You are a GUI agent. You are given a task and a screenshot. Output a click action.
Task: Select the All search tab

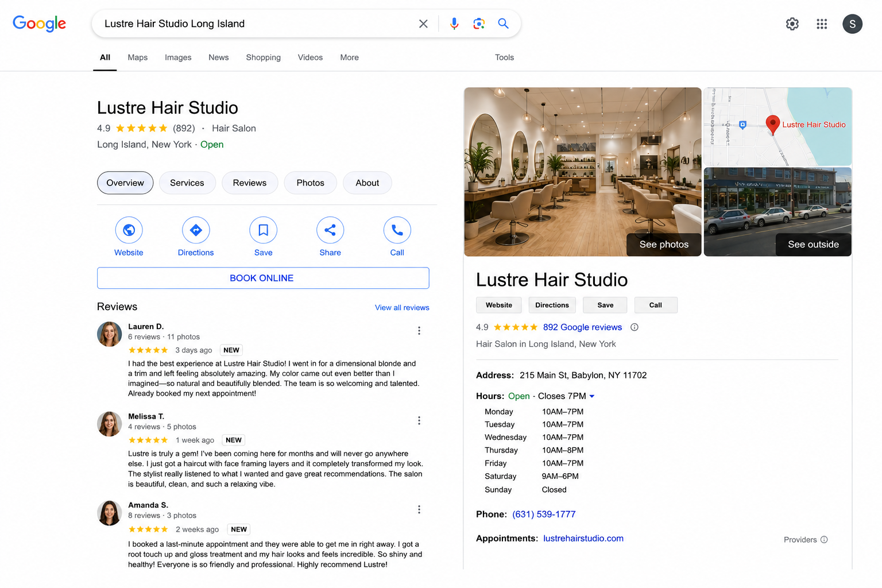pos(105,57)
